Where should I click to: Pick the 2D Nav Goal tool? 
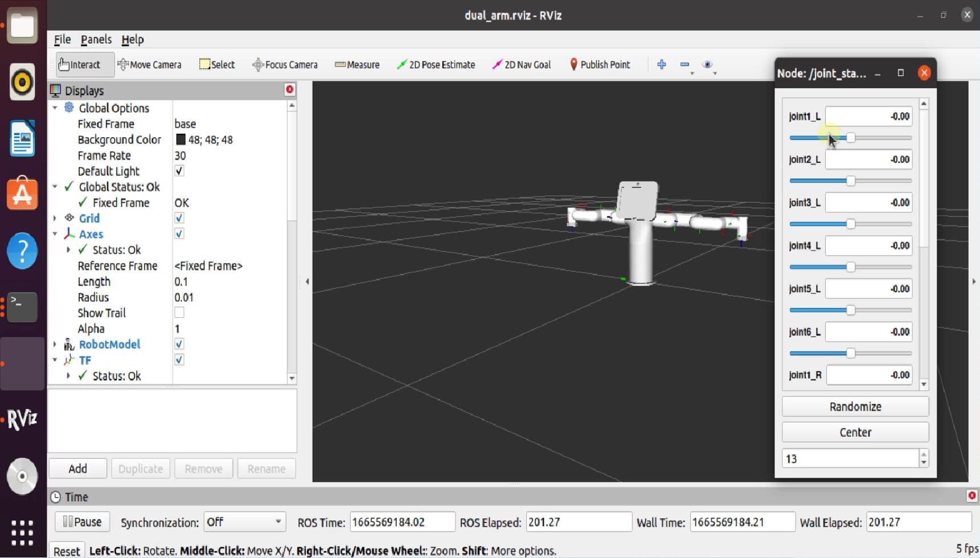click(x=521, y=65)
